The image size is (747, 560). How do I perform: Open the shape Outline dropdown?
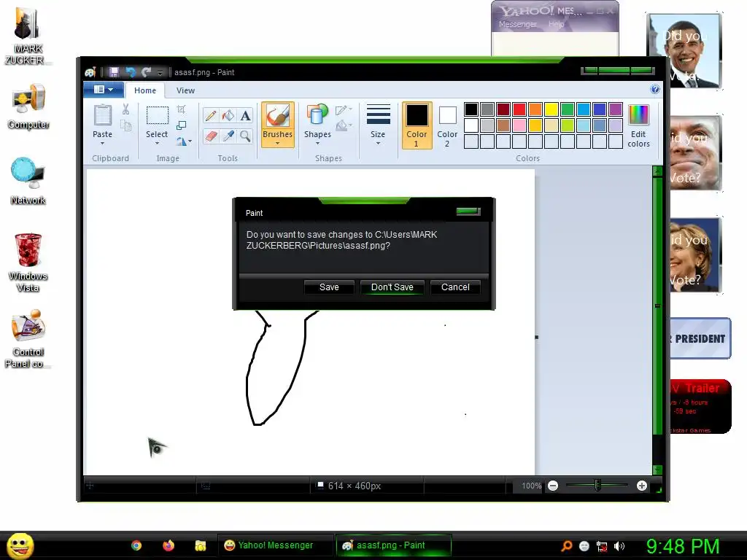(344, 110)
